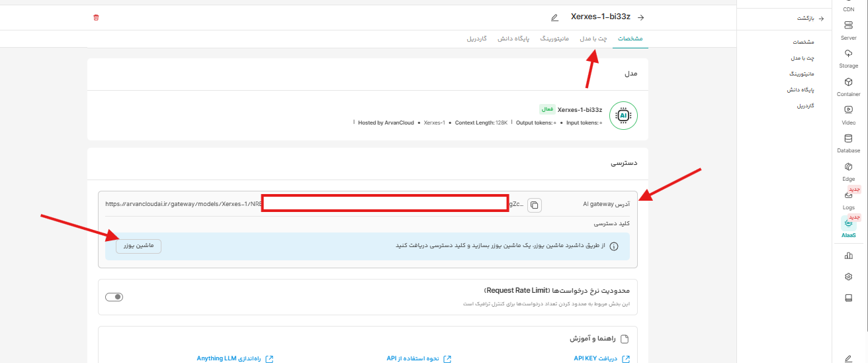Open Container in the right sidebar
Screen dimensions: 868x363
(848, 86)
